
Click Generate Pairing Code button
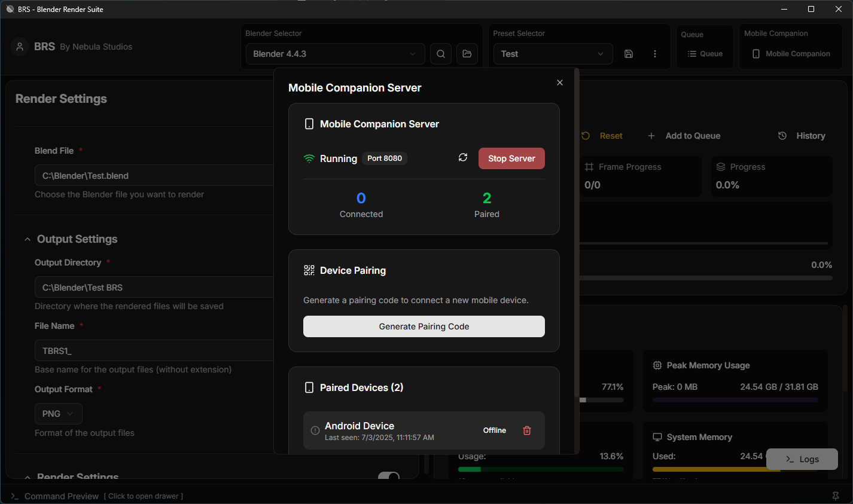coord(424,326)
